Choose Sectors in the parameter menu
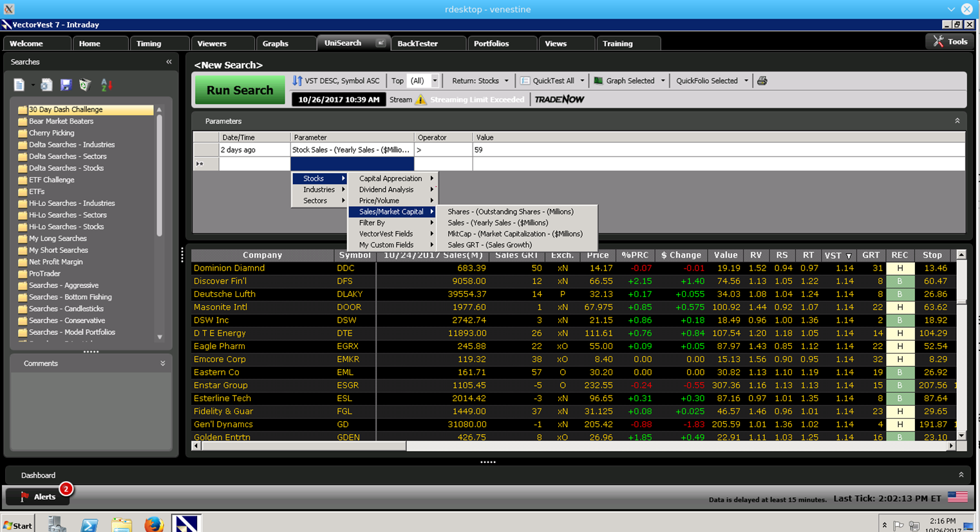Screen dimensions: 980x532 (x=320, y=201)
